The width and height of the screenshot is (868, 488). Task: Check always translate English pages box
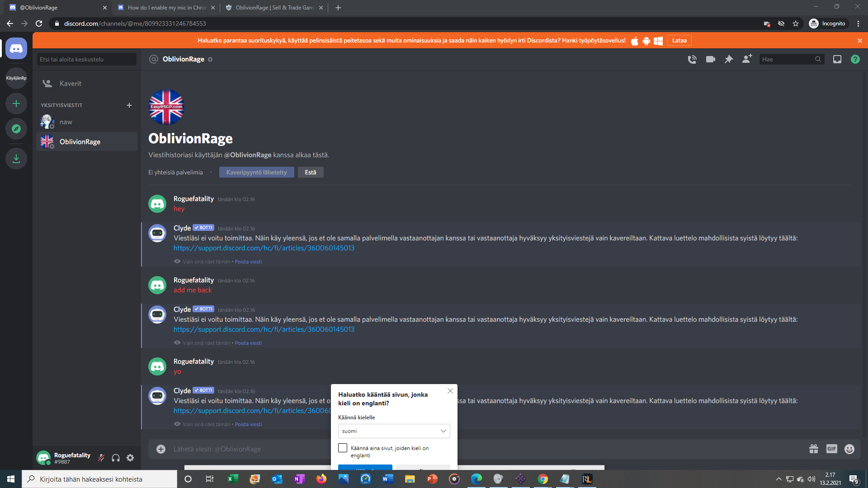tap(343, 448)
